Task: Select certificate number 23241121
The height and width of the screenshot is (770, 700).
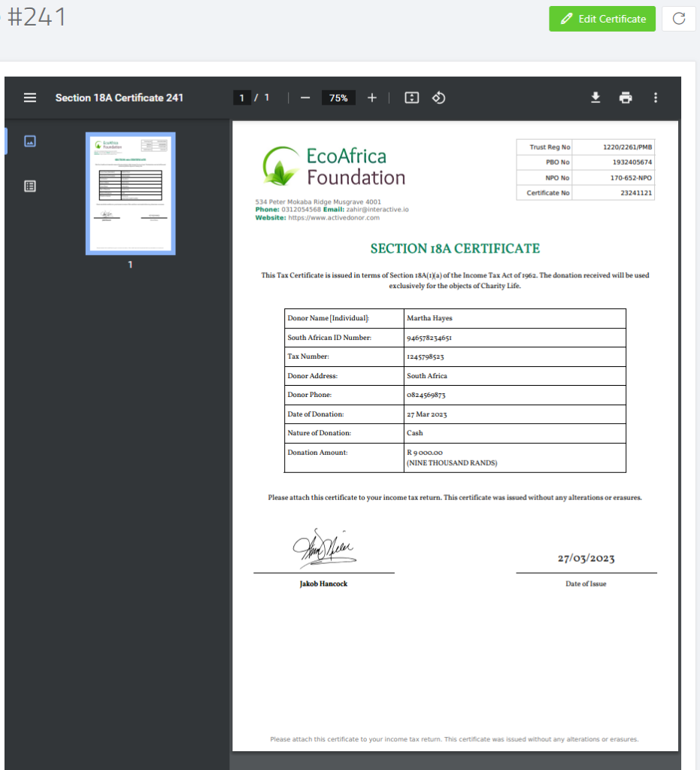Action: tap(636, 193)
